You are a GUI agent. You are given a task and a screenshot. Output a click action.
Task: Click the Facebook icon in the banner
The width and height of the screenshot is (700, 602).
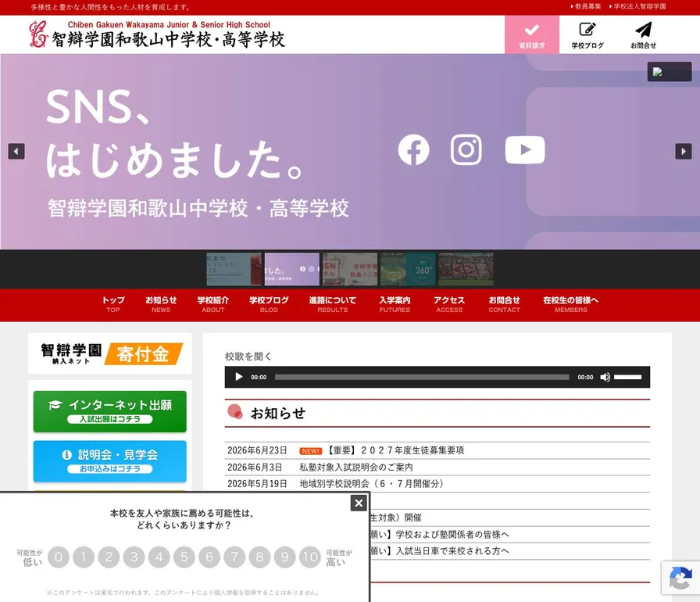click(x=413, y=149)
